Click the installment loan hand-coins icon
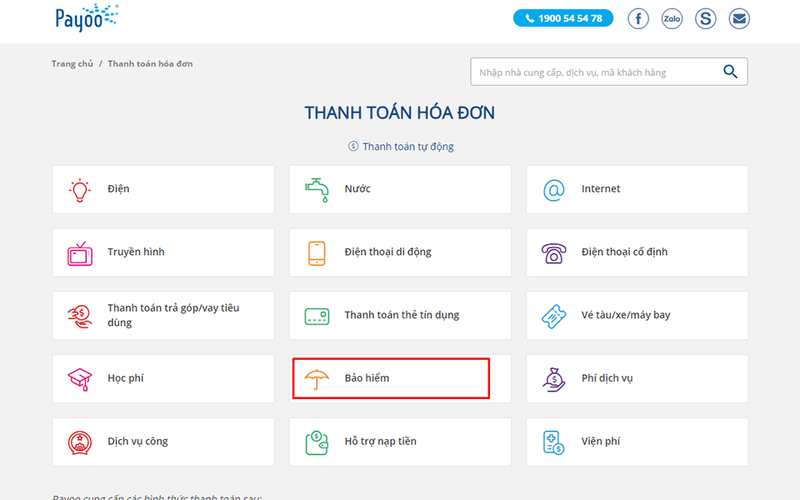 coord(80,316)
